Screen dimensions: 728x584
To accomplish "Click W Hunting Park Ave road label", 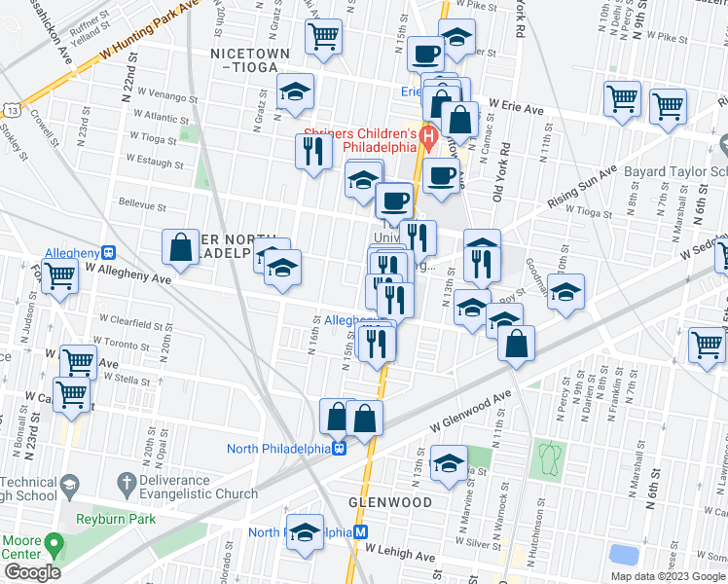I will click(148, 30).
